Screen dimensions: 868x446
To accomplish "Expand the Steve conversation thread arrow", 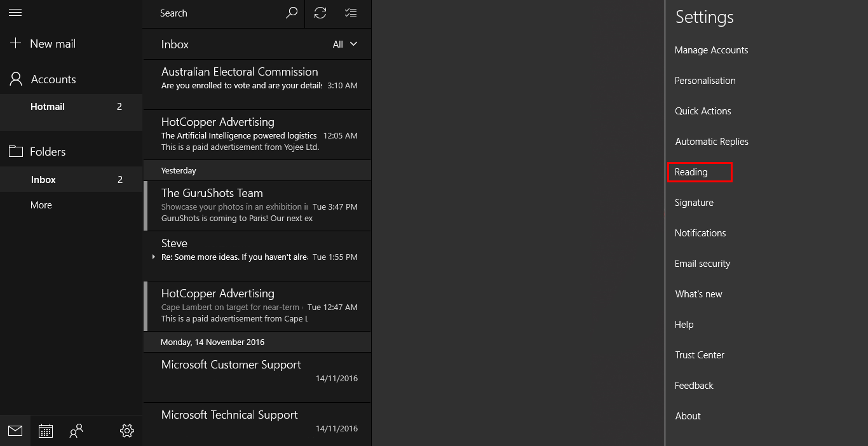I will tap(153, 257).
